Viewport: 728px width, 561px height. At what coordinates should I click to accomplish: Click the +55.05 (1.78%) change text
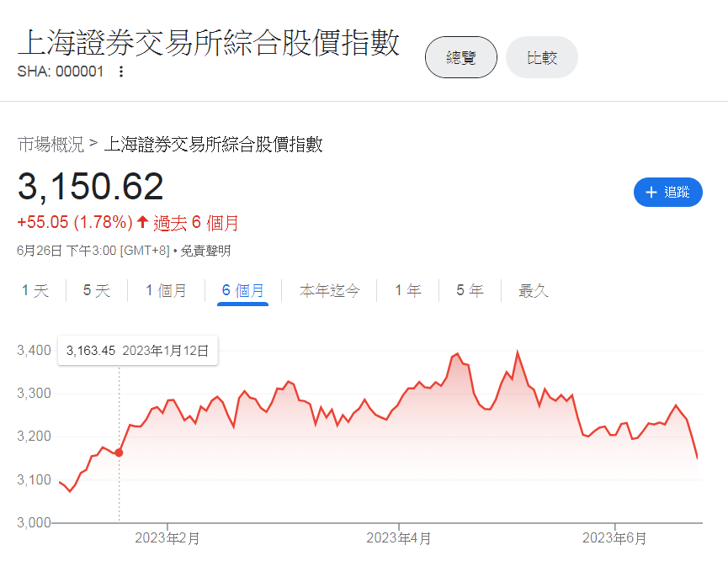point(75,222)
